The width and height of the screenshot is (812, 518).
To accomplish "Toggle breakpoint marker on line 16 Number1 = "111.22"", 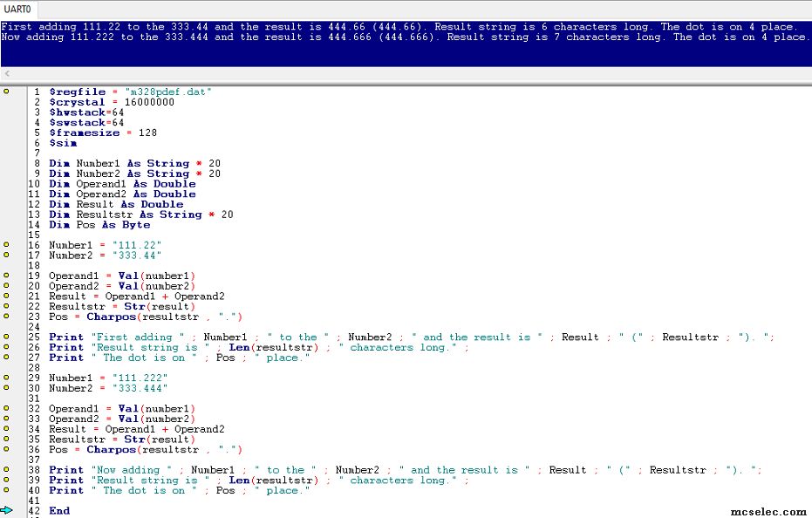I will tap(7, 244).
